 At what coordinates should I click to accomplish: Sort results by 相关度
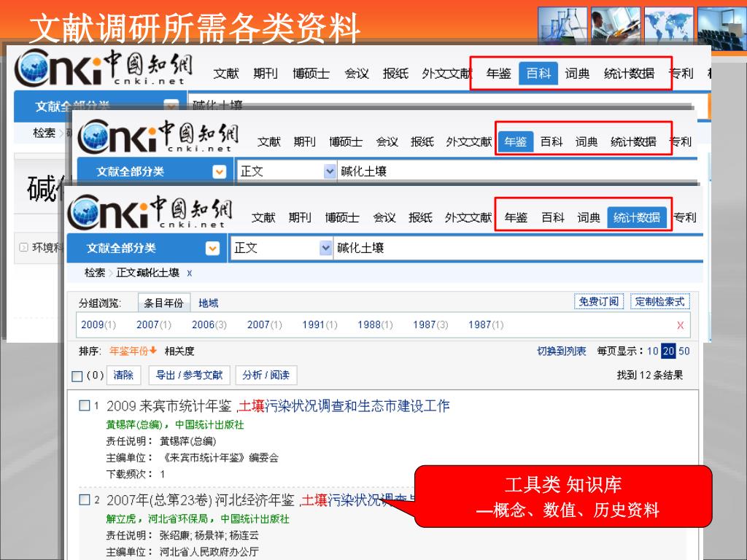click(179, 351)
